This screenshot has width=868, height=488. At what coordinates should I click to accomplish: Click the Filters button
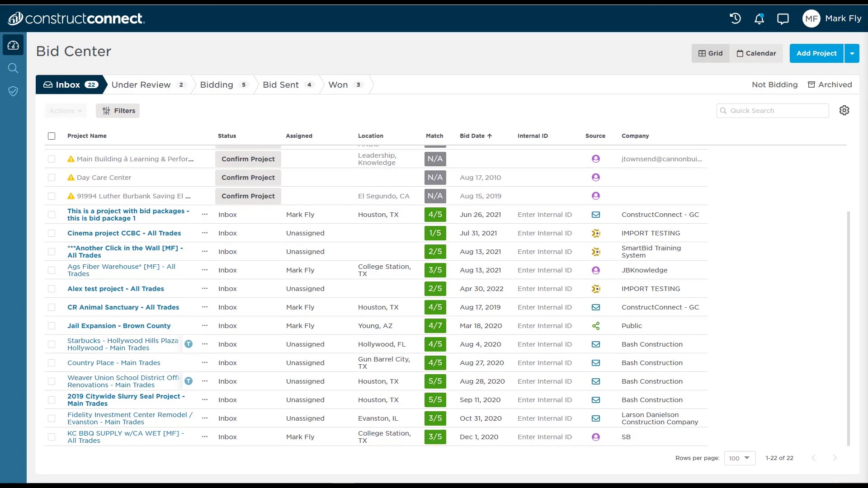click(118, 111)
